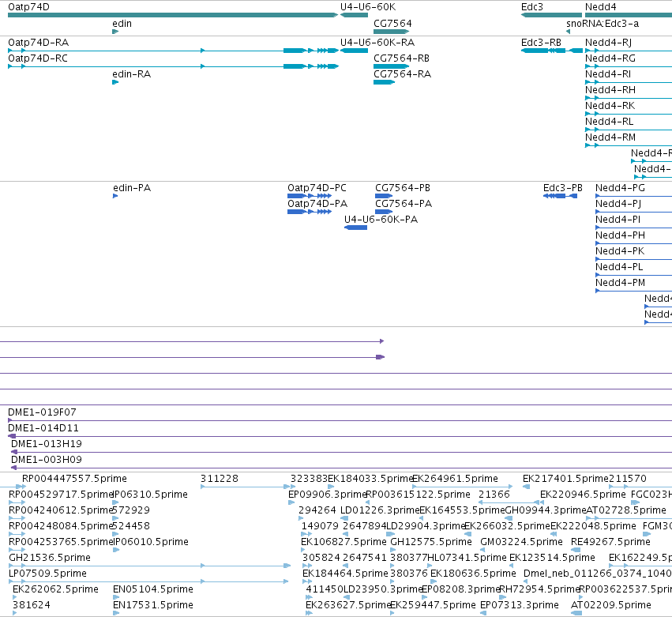Select the Nedd4-PI protein label
The image size is (672, 617).
coord(618,220)
